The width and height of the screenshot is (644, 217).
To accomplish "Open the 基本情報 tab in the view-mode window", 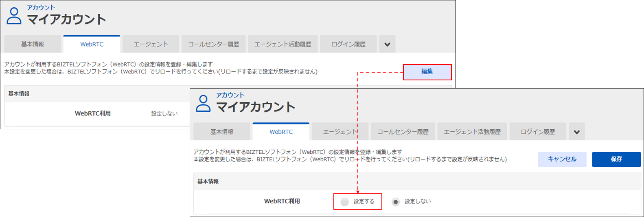I will coord(33,44).
